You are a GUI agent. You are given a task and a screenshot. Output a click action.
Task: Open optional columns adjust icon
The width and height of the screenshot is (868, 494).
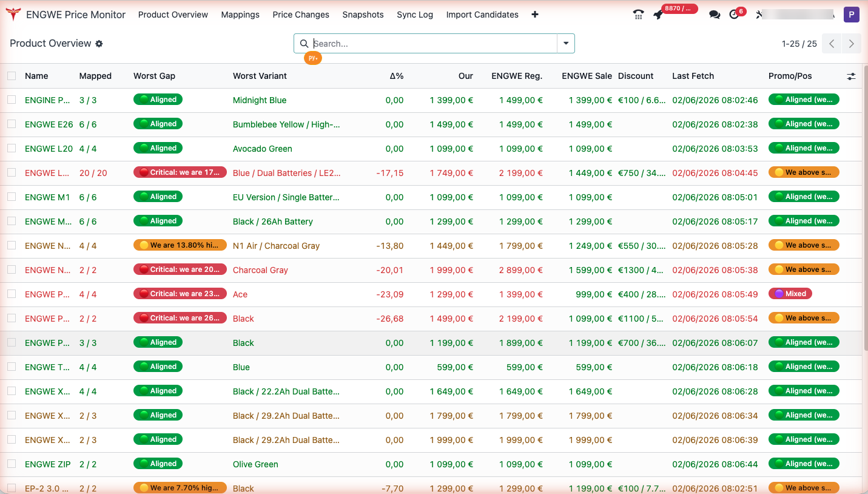(x=852, y=76)
